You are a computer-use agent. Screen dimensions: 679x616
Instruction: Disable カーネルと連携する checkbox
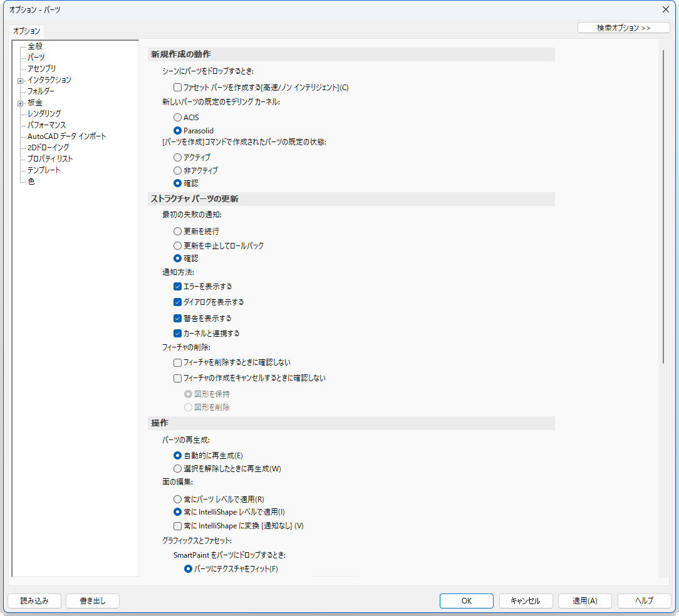pyautogui.click(x=178, y=334)
